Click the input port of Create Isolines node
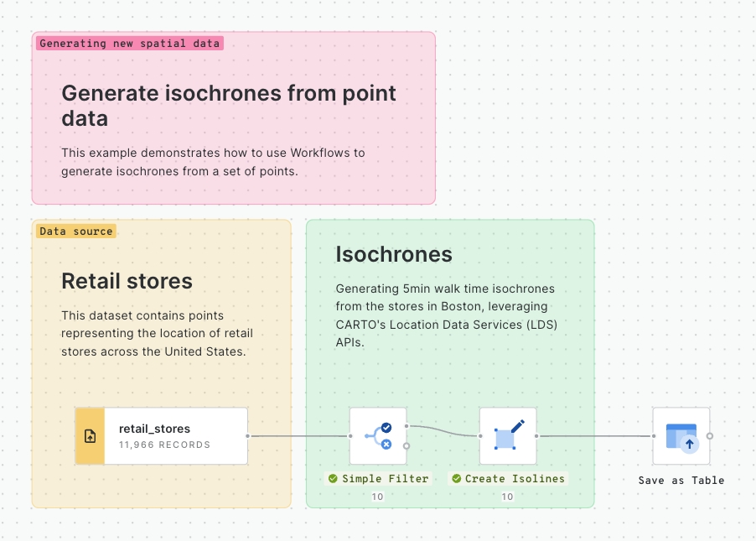 [x=479, y=436]
